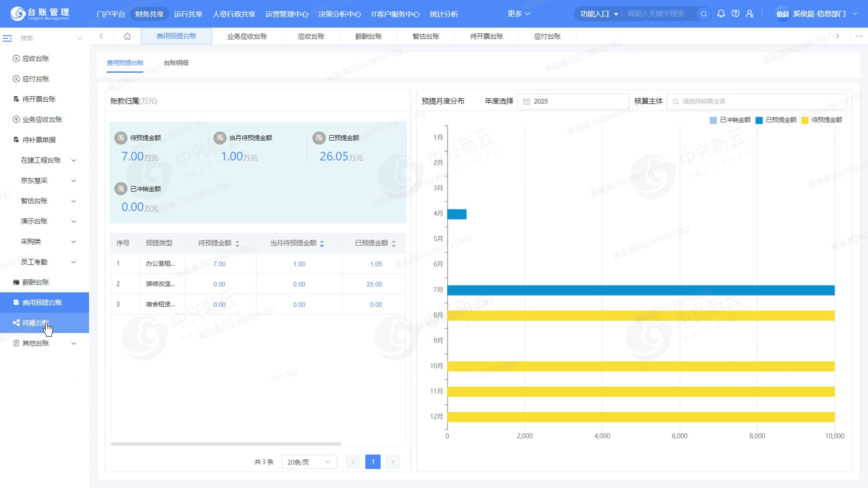Open the help question mark icon

point(735,14)
